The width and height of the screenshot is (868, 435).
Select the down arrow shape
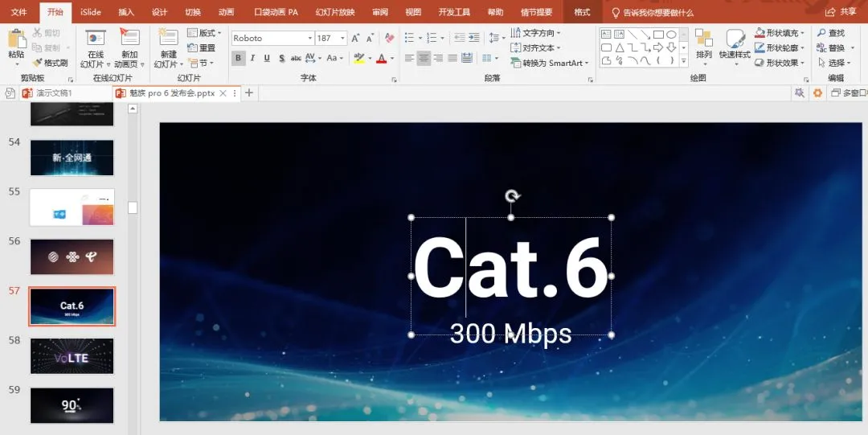click(x=671, y=47)
